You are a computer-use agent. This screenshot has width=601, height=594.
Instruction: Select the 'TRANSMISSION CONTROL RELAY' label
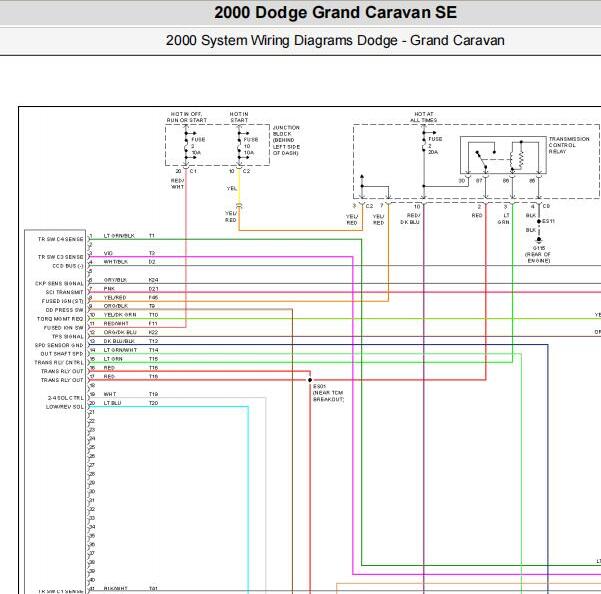[569, 145]
